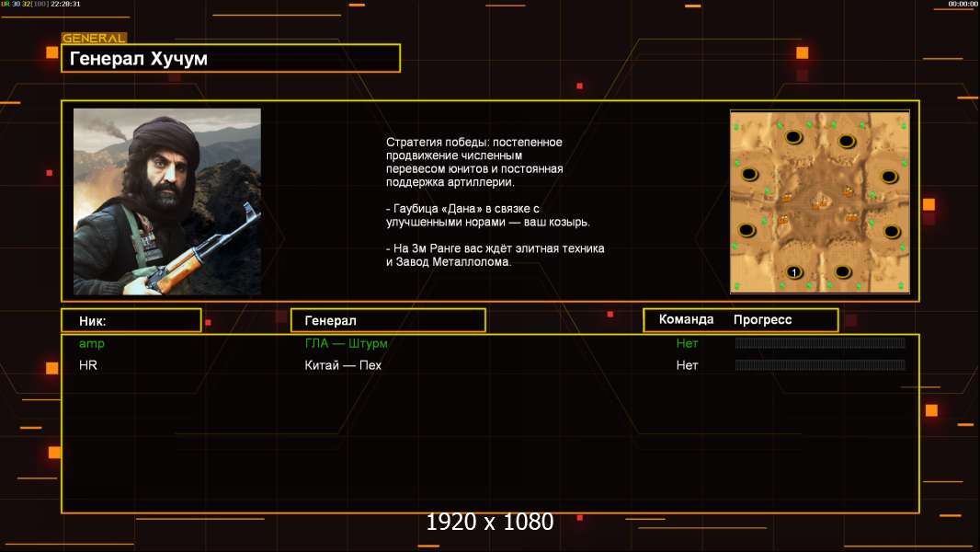Click ГЛА — Штурм faction text
This screenshot has width=980, height=552.
pyautogui.click(x=347, y=343)
